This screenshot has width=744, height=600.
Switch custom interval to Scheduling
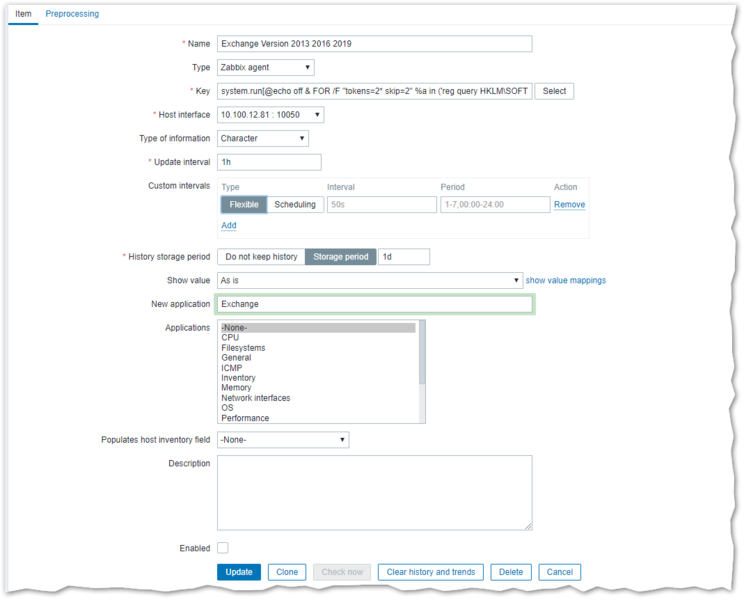click(x=294, y=204)
